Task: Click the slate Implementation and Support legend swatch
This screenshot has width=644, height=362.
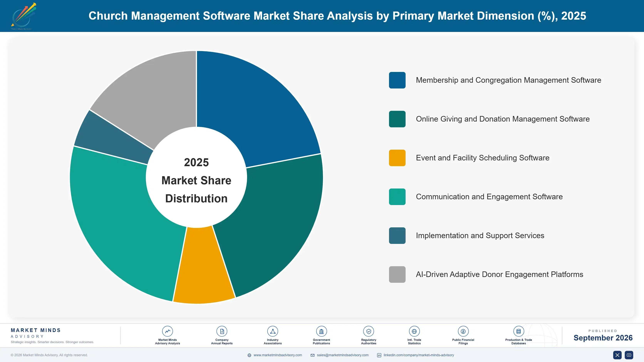Action: tap(397, 235)
